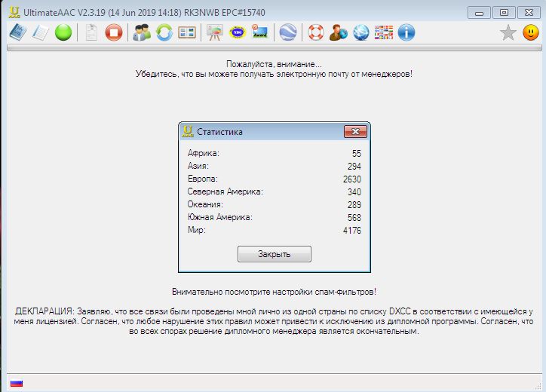Open the Award certificate icon
The height and width of the screenshot is (392, 546).
click(x=260, y=32)
